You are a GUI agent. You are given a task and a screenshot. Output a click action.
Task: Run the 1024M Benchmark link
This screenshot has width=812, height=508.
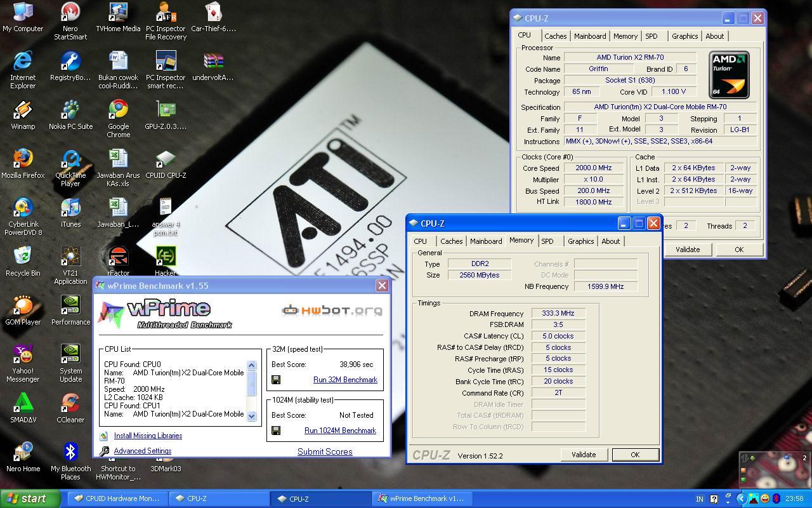[340, 431]
